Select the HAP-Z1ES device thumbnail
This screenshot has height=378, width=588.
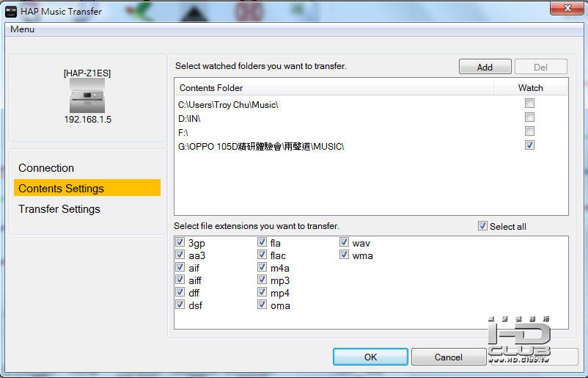pyautogui.click(x=87, y=95)
